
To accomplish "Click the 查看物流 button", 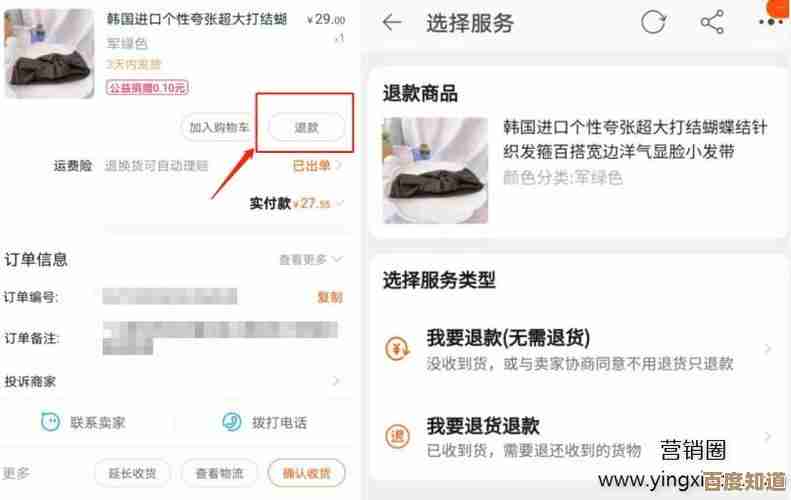I will point(219,473).
